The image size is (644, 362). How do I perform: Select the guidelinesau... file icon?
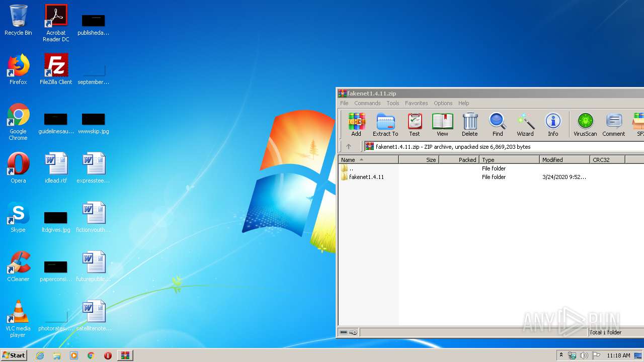point(56,123)
